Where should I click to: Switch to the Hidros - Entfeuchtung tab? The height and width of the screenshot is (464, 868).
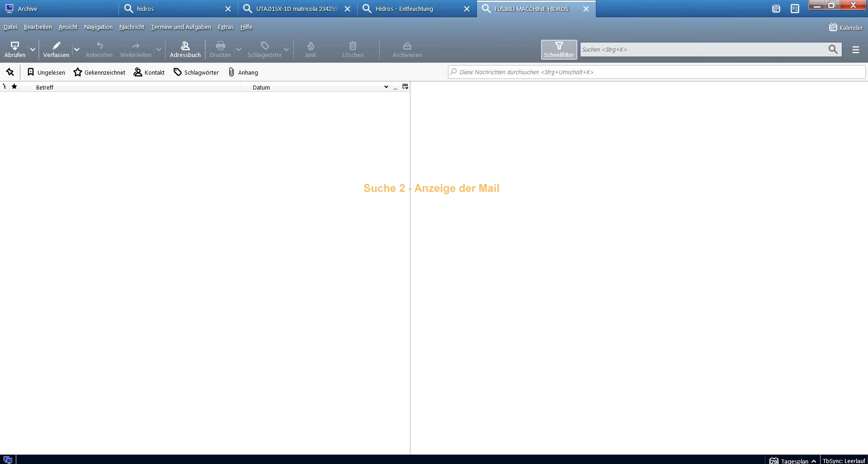click(x=404, y=9)
